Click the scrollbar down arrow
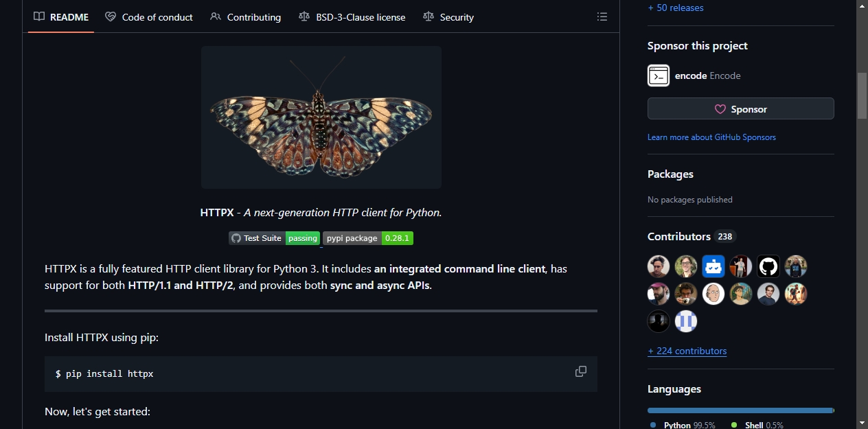The image size is (868, 429). [x=863, y=423]
